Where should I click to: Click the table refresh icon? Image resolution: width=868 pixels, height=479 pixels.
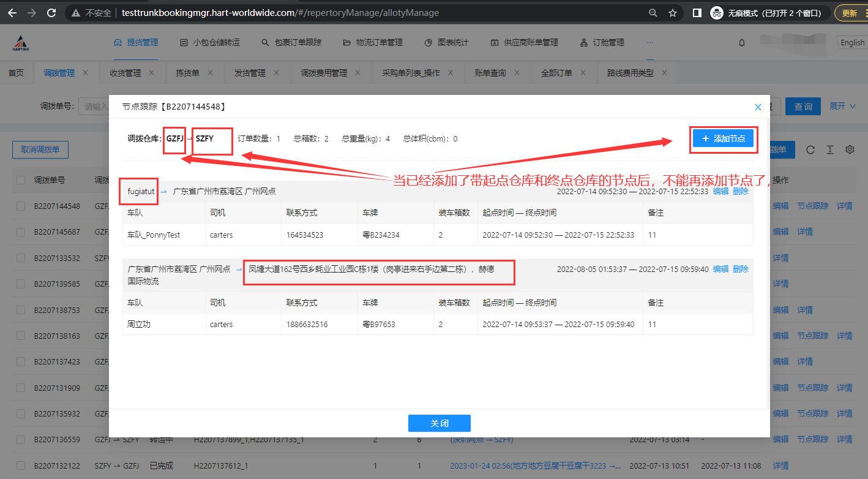[810, 150]
